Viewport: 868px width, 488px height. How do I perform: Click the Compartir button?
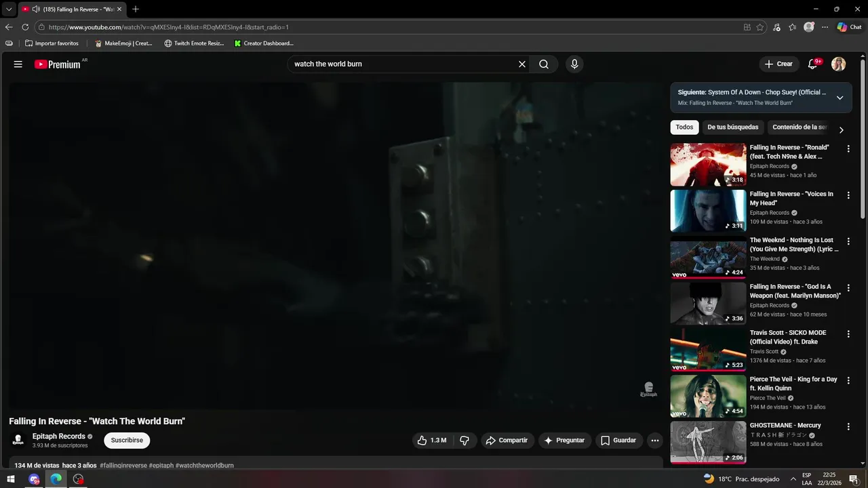point(507,441)
